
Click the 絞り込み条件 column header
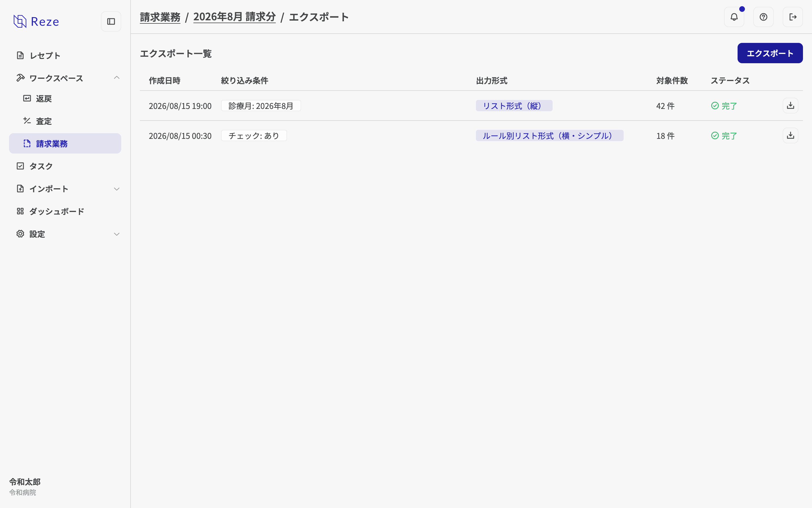[244, 81]
